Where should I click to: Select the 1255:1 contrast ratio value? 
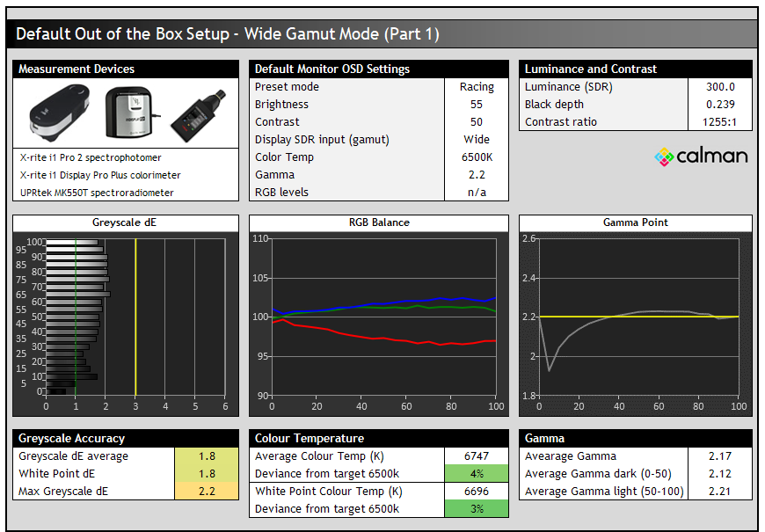[x=720, y=122]
